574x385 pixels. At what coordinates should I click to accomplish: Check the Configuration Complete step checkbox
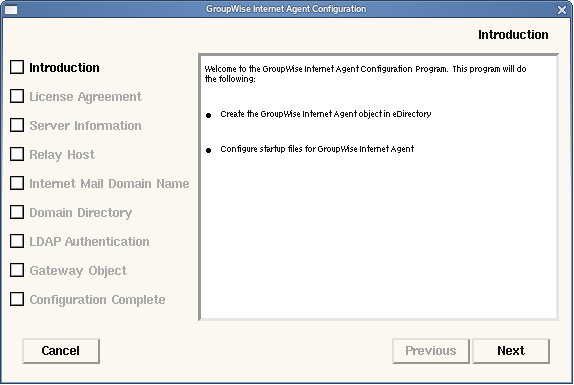(x=17, y=299)
